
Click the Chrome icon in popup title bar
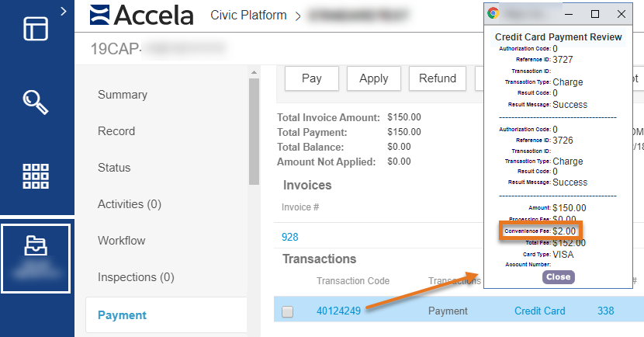coord(493,13)
